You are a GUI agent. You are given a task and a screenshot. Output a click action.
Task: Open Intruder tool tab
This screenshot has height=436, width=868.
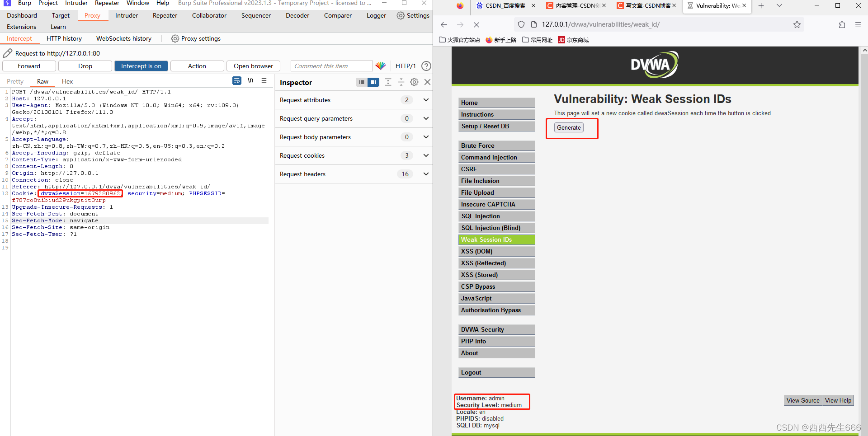127,15
